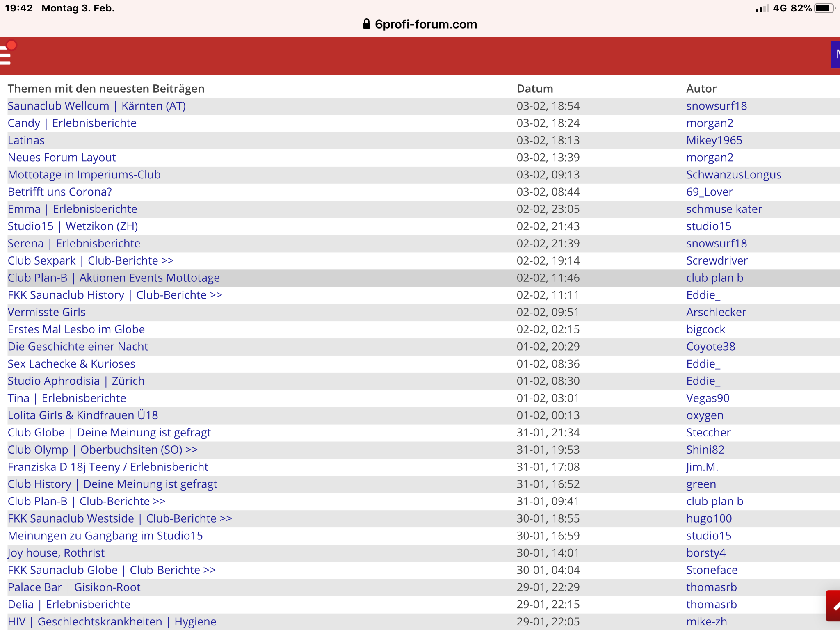Open Joy house, Rothrist thread
This screenshot has width=840, height=630.
coord(56,553)
